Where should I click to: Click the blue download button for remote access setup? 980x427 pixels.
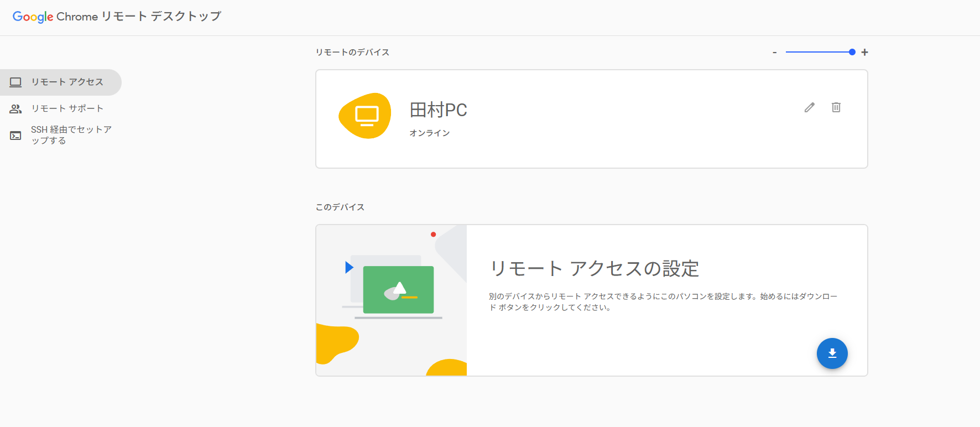[x=832, y=353]
